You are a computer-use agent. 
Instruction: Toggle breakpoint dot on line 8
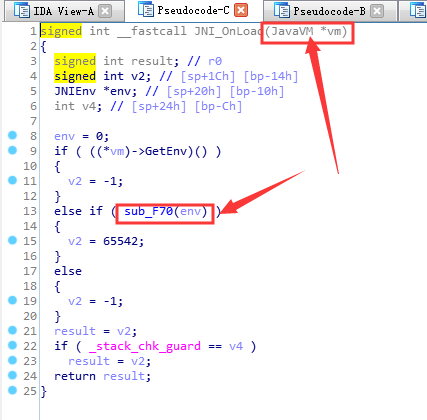[x=13, y=135]
